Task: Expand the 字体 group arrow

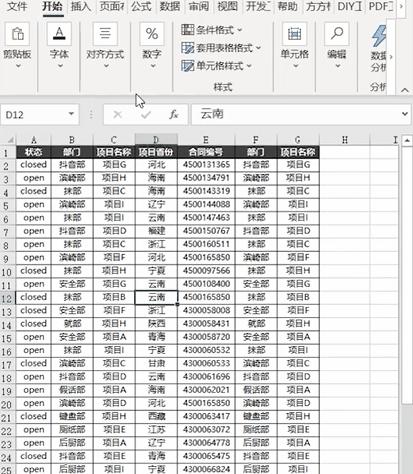Action: [x=60, y=66]
